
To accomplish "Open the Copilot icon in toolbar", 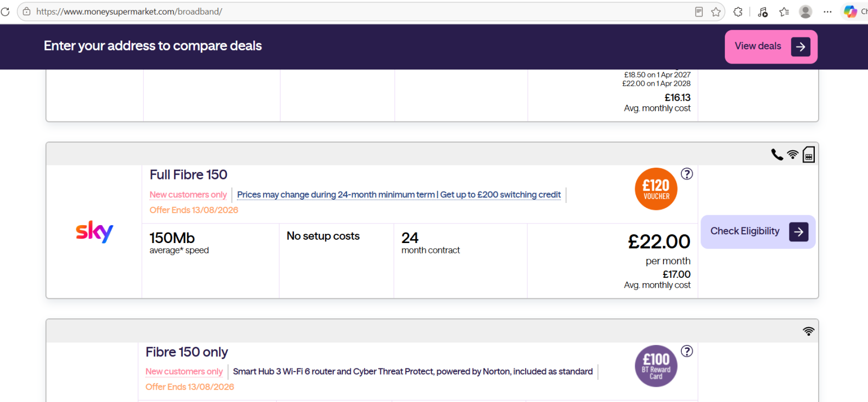I will (850, 11).
